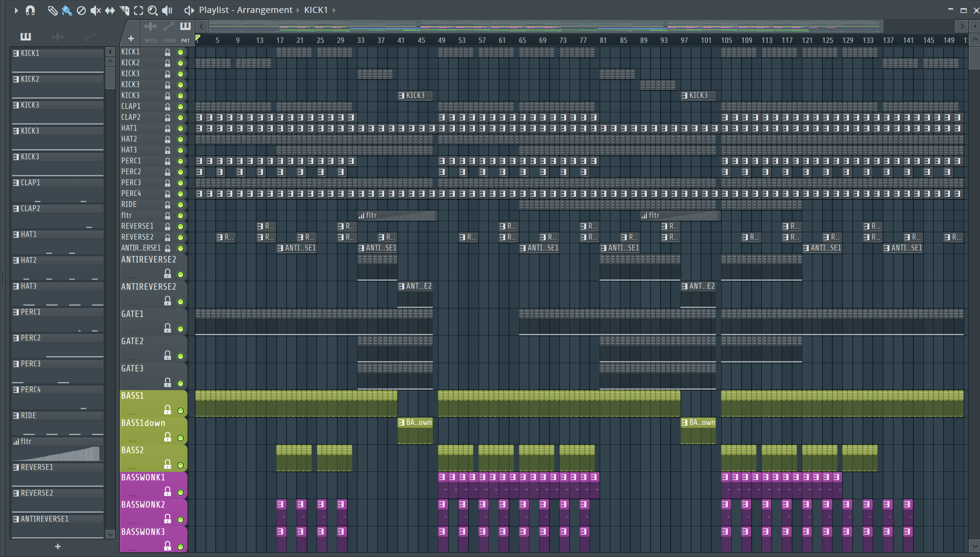This screenshot has width=980, height=557.
Task: Select the Delete tool
Action: pos(81,10)
